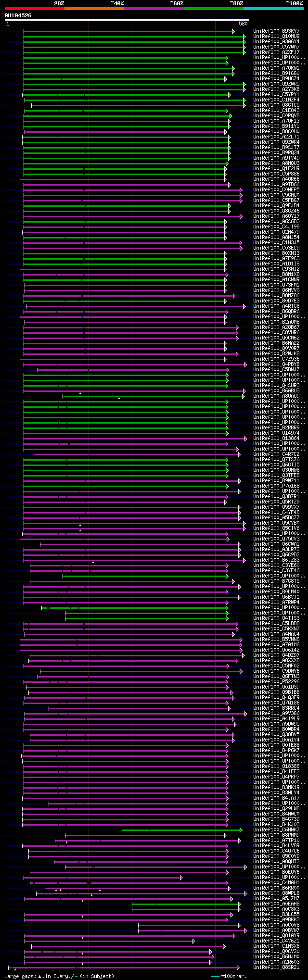Image resolution: width=308 pixels, height=980 pixels.
Task: Select the UniRef100_Q8GTC5 label
Action: [x=276, y=105]
